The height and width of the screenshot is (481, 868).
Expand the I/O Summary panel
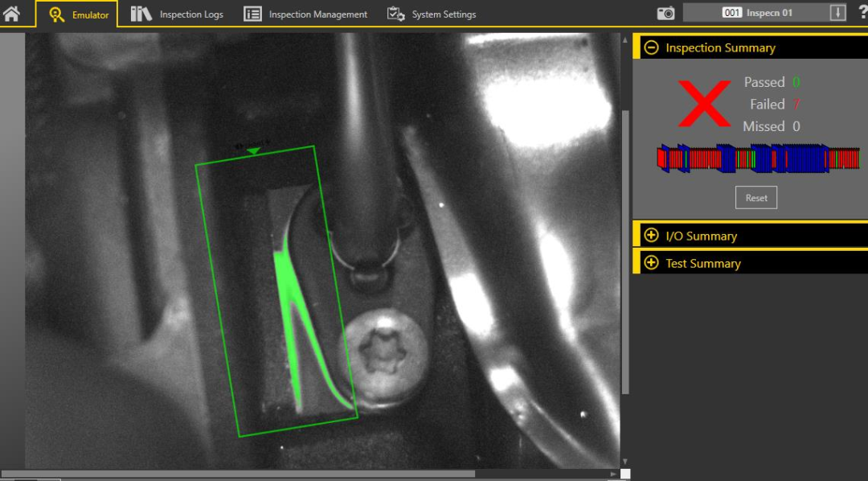click(652, 236)
